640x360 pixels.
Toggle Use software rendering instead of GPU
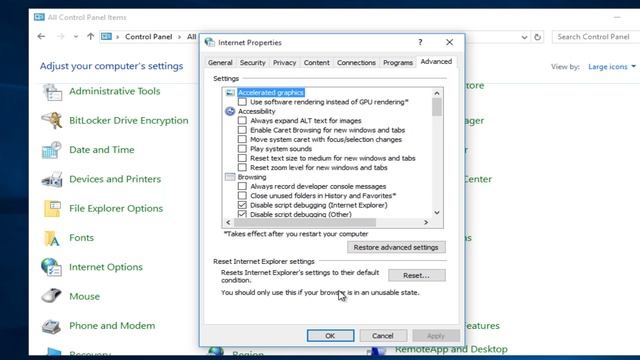(x=242, y=102)
